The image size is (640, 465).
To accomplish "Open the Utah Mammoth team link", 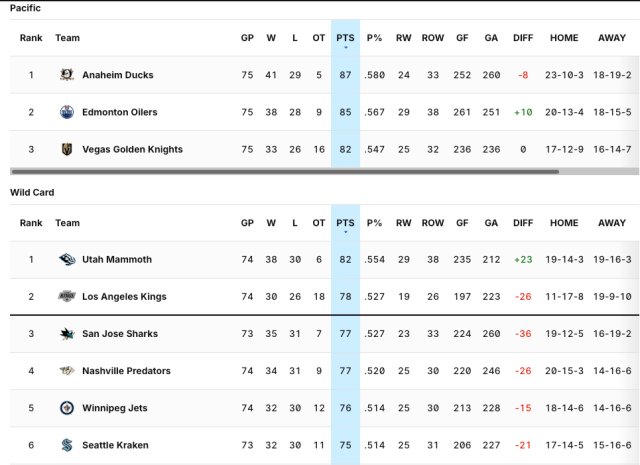I will coord(117,260).
